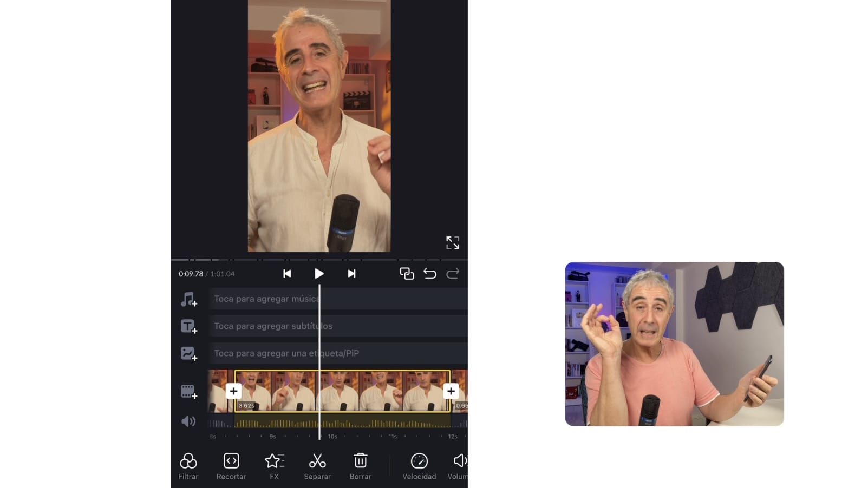Expand the preview to fullscreen
Screen dimensions: 868x488
coord(453,242)
